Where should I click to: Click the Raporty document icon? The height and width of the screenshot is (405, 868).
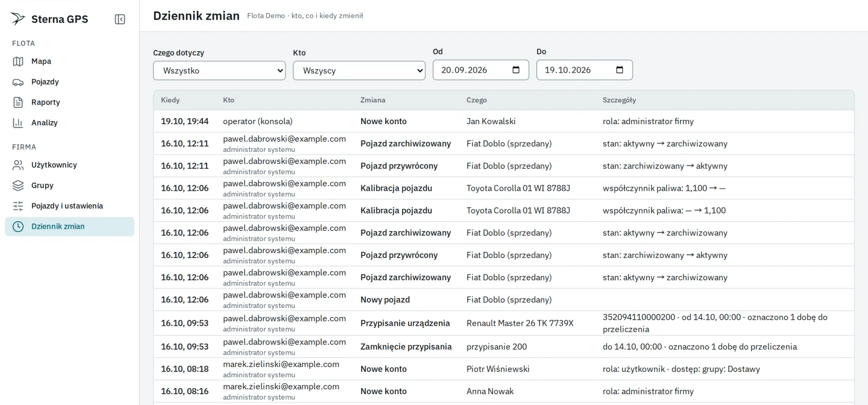point(18,102)
